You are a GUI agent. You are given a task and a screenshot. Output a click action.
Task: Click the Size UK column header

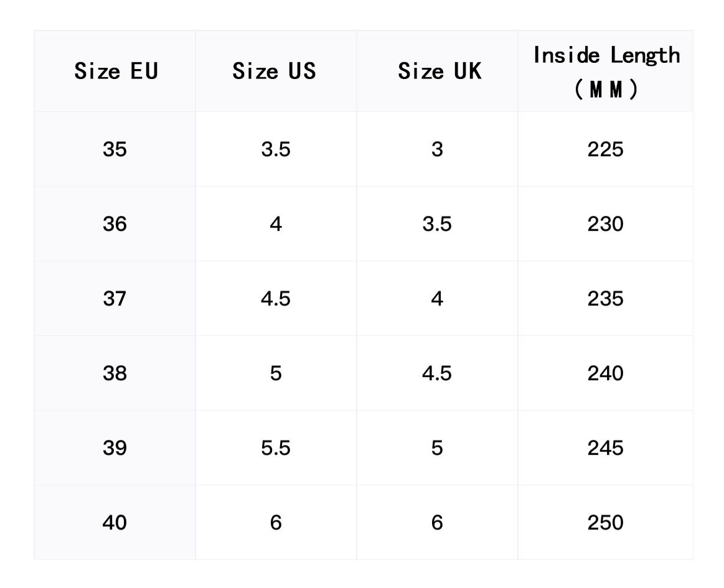[440, 71]
